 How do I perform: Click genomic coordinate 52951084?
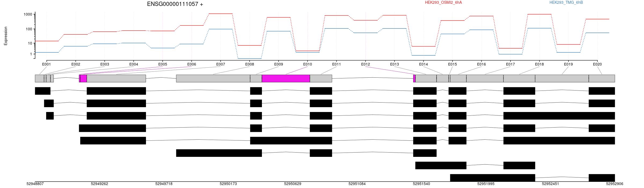357,184
